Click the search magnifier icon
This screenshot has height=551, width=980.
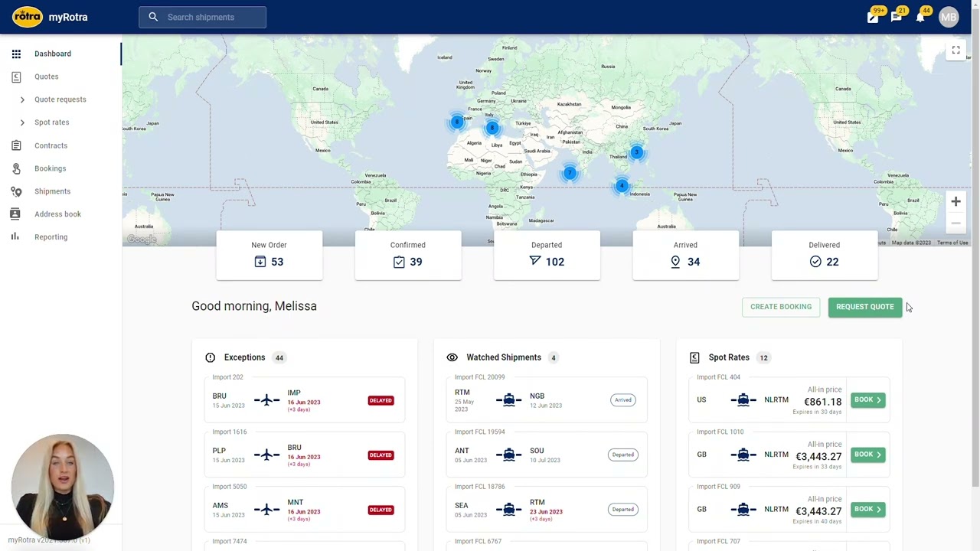coord(153,17)
